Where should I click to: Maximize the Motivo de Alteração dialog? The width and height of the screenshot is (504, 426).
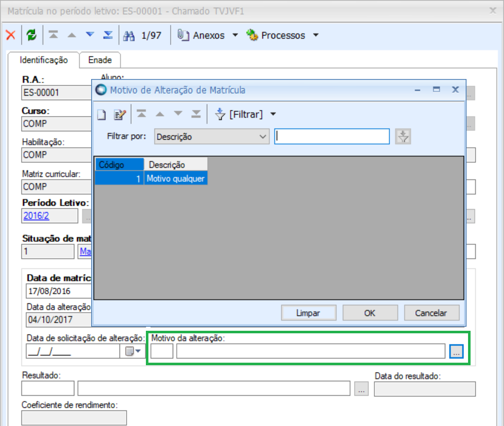coord(437,90)
